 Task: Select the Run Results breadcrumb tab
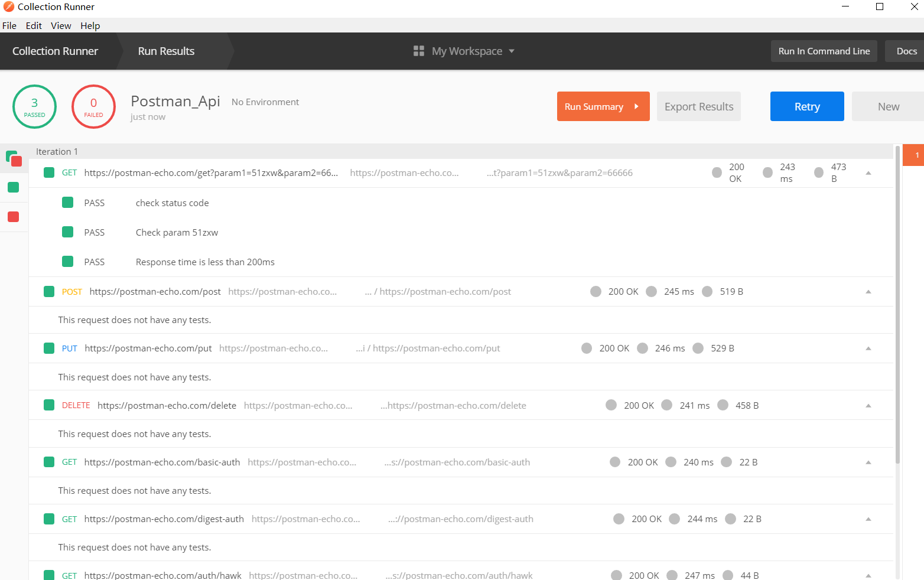(x=167, y=51)
